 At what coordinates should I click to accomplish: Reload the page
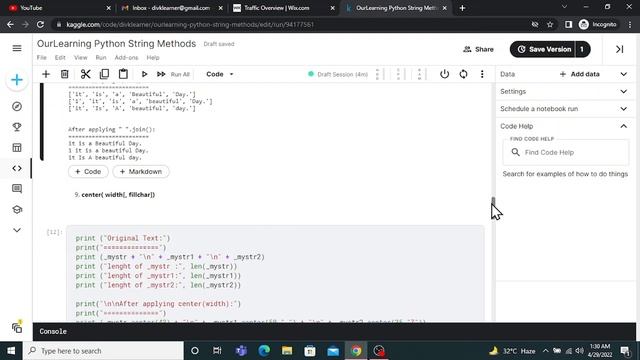tap(40, 24)
